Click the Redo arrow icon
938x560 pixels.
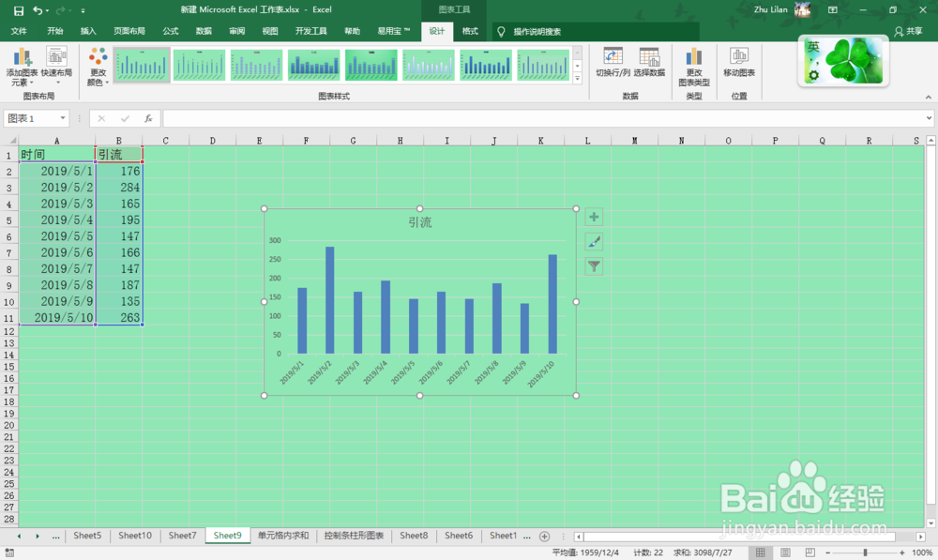click(60, 10)
